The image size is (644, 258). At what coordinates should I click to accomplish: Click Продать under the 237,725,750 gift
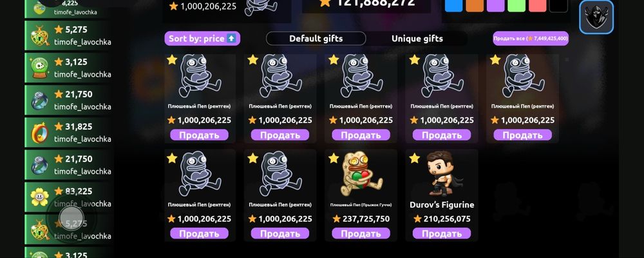[x=361, y=233]
